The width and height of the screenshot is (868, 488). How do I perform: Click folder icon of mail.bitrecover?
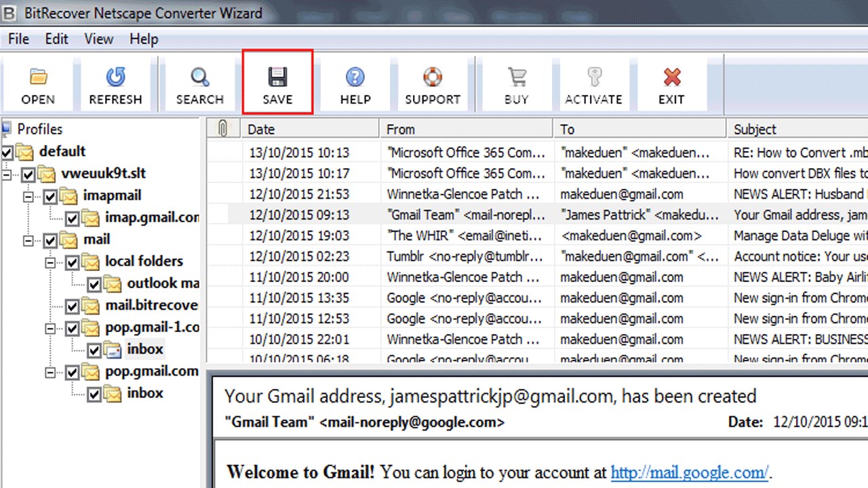coord(91,306)
